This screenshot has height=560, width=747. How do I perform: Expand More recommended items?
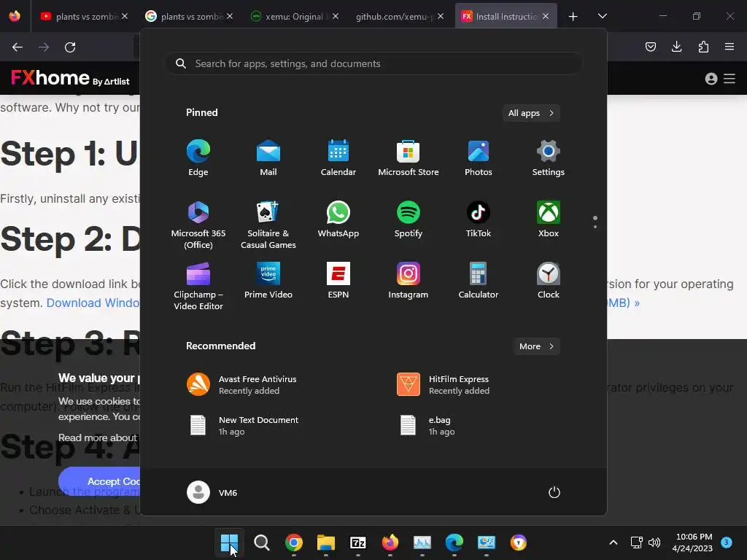point(536,346)
